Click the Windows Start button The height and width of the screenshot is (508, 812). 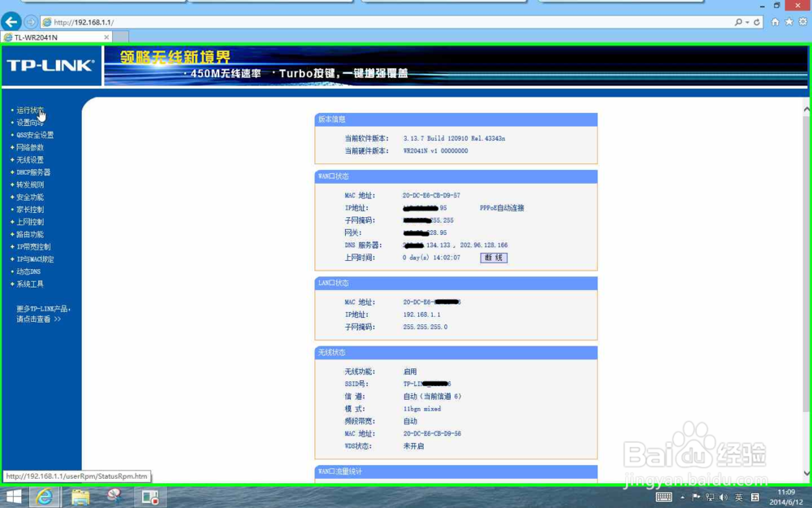pyautogui.click(x=12, y=497)
